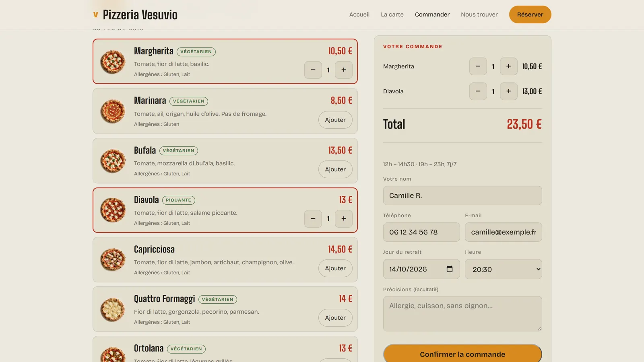The image size is (644, 362).
Task: Click the Marinara price 8,50 €
Action: pyautogui.click(x=341, y=101)
